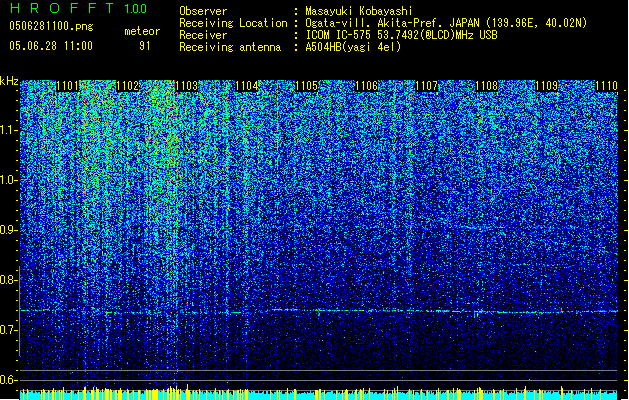The image size is (629, 400).
Task: Click the Receiving Location value Ogata-vill. Akita-Pref.
Action: click(375, 23)
